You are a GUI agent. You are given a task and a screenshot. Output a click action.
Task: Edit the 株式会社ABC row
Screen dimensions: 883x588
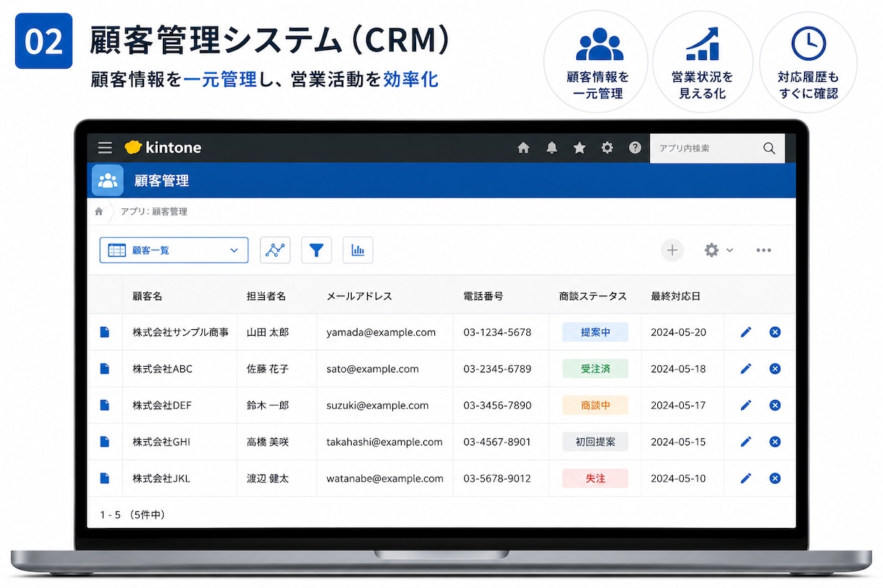pos(746,369)
